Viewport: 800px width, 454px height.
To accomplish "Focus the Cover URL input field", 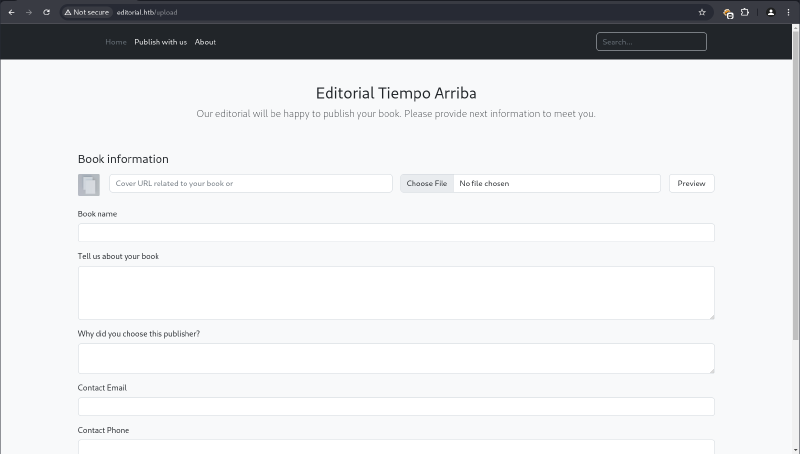I will 250,184.
